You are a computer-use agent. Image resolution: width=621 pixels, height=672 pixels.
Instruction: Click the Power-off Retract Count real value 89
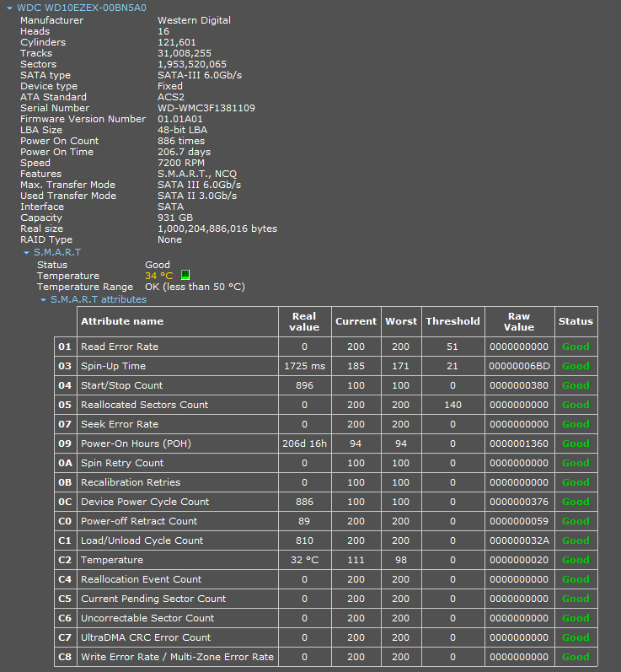[x=304, y=521]
